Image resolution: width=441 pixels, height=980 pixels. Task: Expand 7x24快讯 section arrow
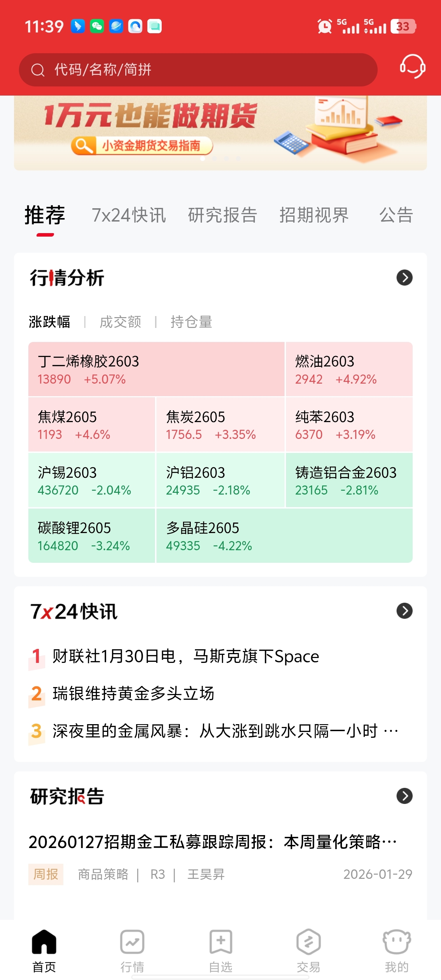405,611
